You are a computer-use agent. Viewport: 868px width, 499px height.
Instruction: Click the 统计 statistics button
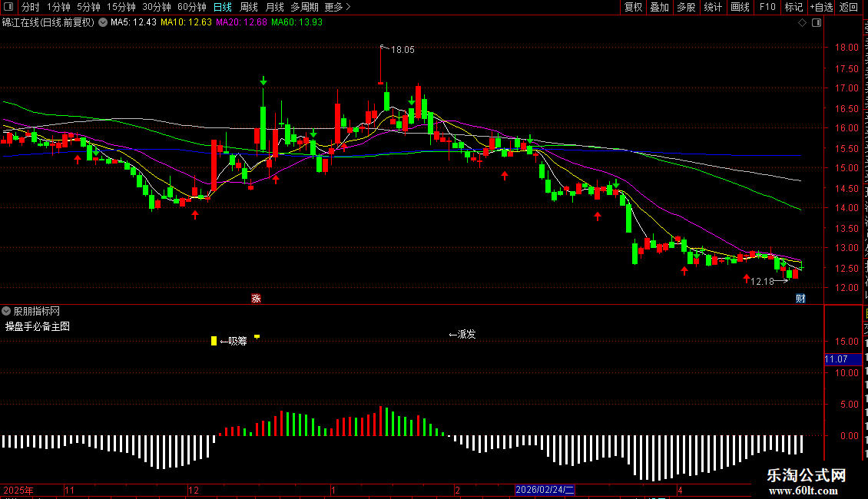point(712,7)
